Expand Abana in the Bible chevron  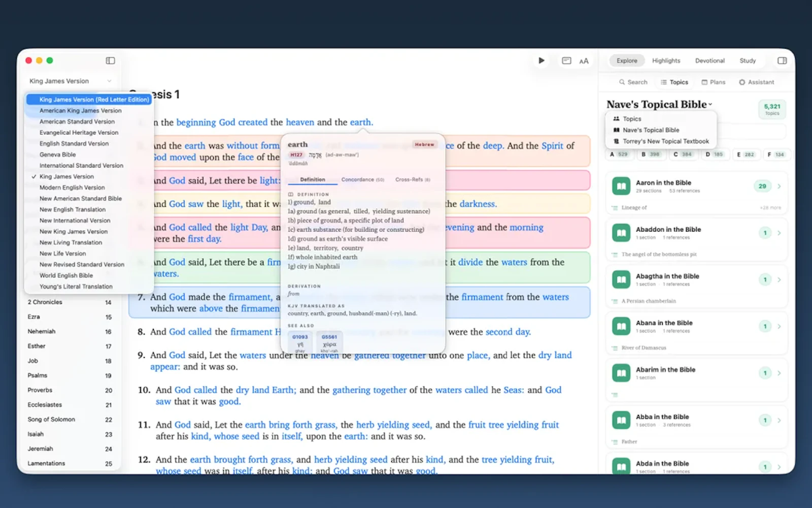[x=779, y=327]
